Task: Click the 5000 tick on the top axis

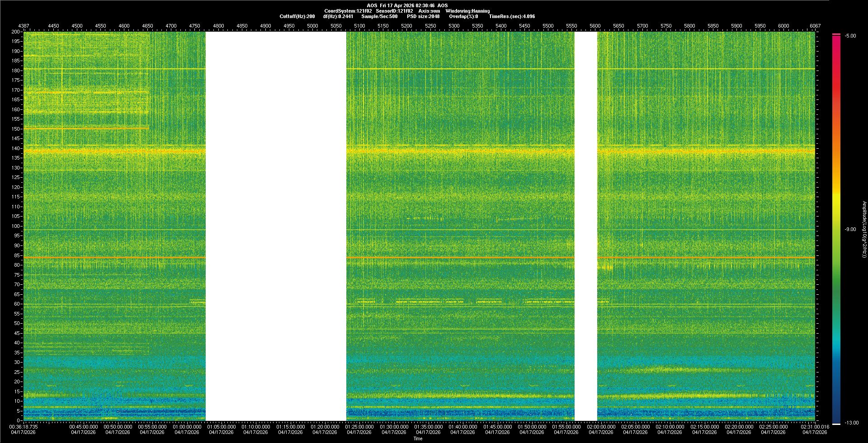Action: pos(312,26)
